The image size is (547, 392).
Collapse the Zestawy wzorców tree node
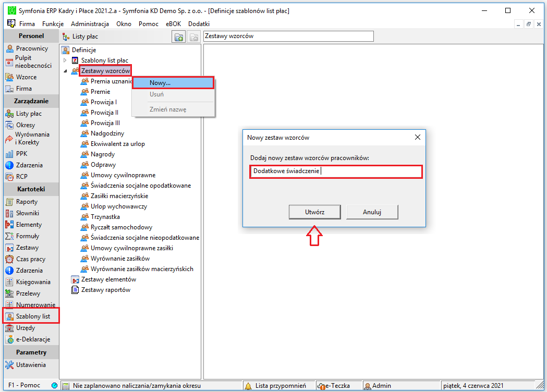tap(65, 71)
